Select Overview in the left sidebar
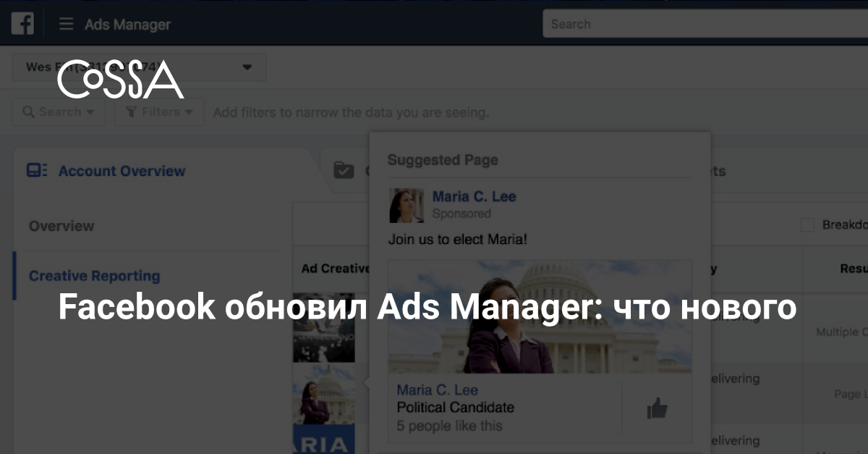The height and width of the screenshot is (454, 868). click(x=61, y=226)
